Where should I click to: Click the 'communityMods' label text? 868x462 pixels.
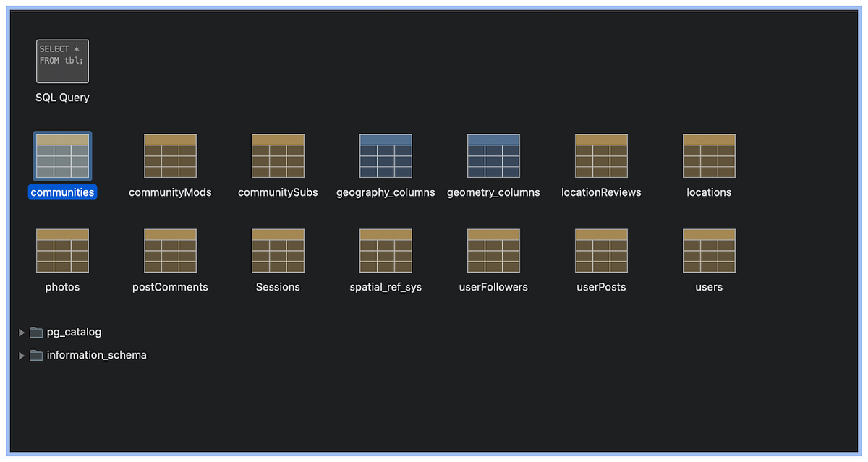point(170,192)
